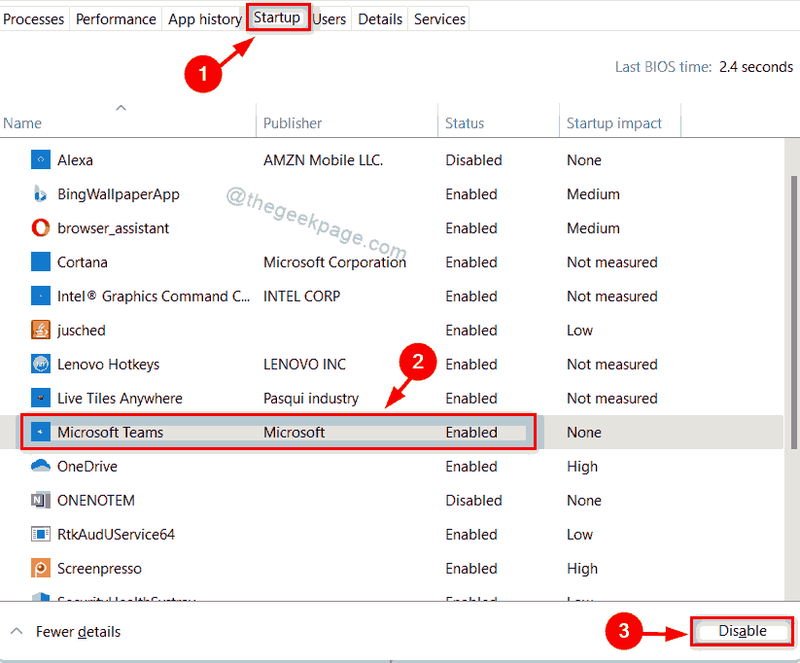Open the Users tab
Viewport: 800px width, 663px height.
(330, 19)
